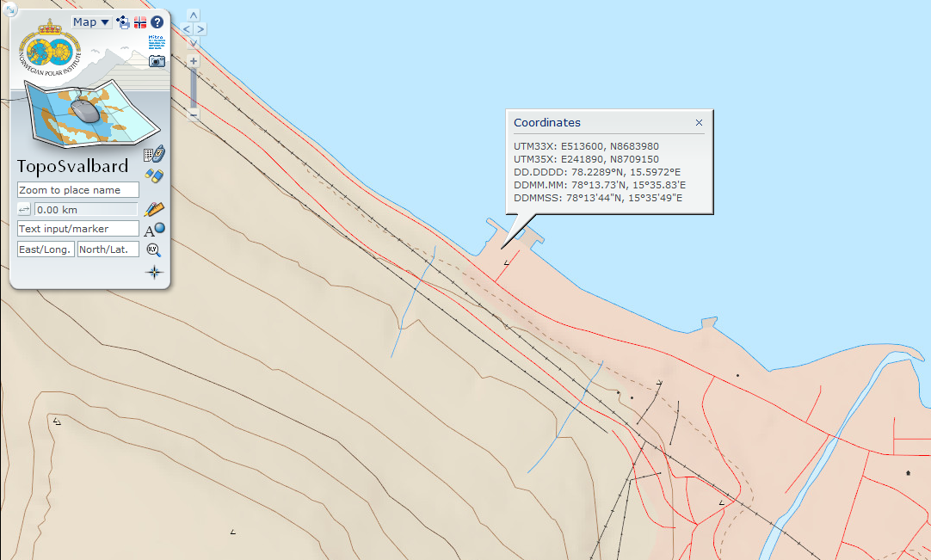Click the Text input/marker field
The height and width of the screenshot is (560, 931).
[78, 229]
